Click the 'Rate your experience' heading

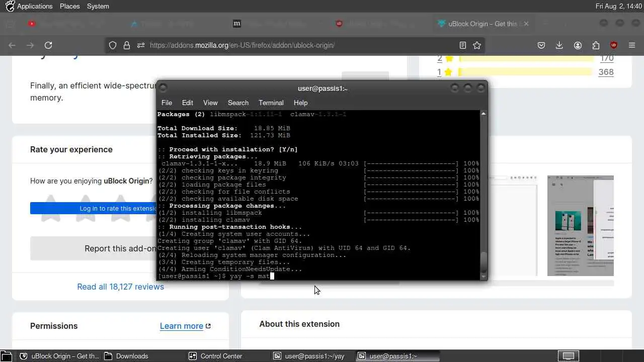[71, 149]
